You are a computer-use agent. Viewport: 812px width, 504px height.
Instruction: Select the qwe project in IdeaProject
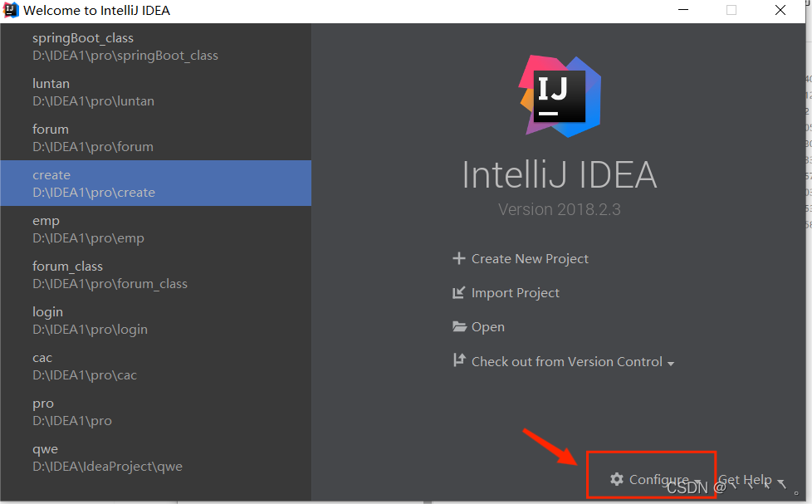point(156,458)
